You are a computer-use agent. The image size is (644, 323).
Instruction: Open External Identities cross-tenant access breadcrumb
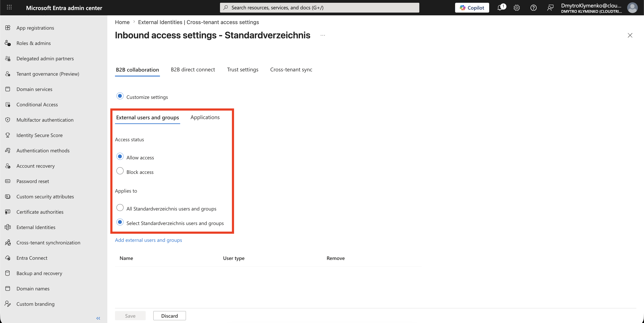pyautogui.click(x=198, y=22)
